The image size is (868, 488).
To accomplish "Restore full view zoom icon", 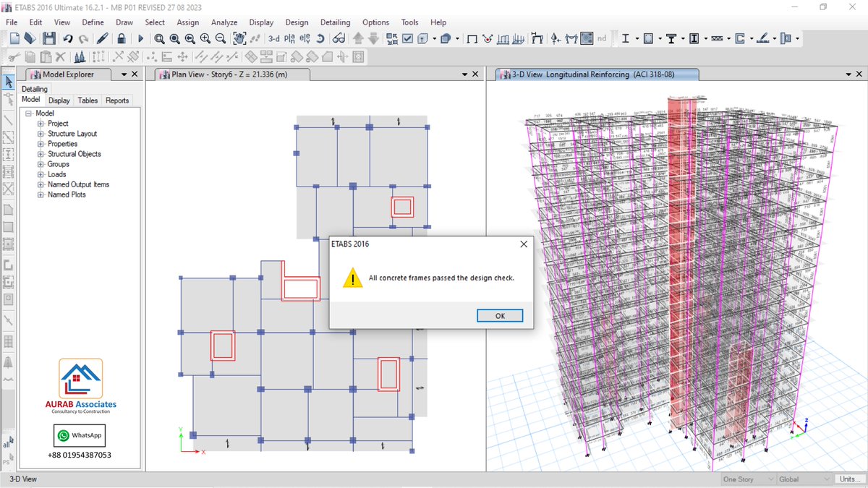I will pyautogui.click(x=174, y=38).
